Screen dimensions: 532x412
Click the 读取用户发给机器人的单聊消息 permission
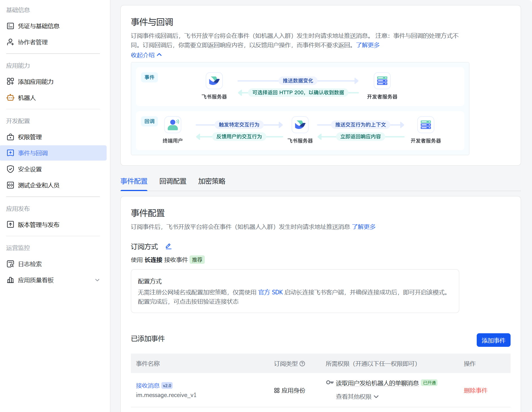[x=377, y=383]
